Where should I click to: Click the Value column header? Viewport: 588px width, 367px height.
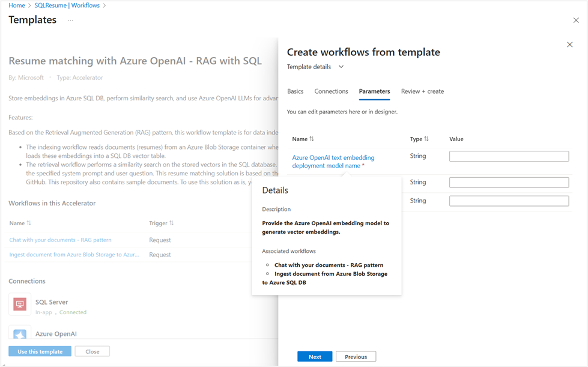coord(456,139)
